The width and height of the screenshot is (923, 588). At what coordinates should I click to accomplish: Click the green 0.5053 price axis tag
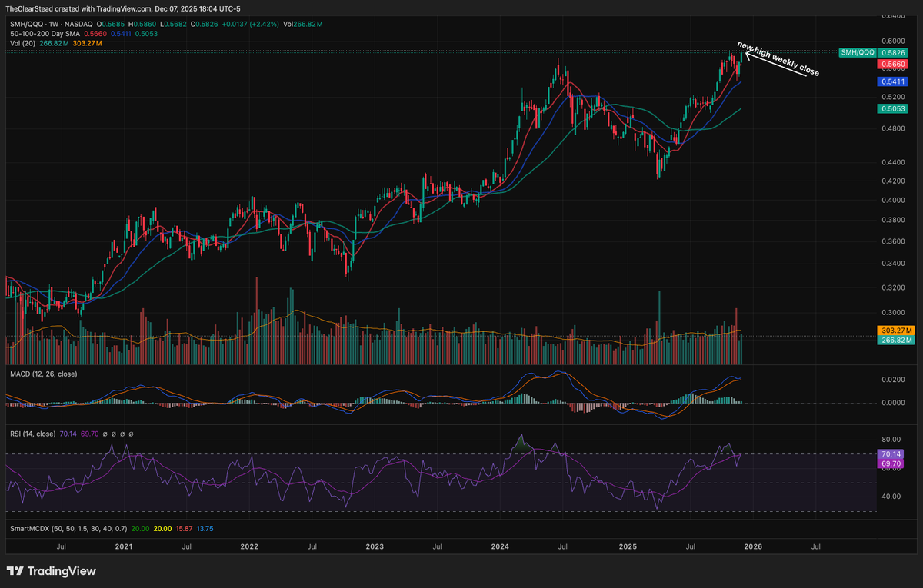click(x=893, y=110)
